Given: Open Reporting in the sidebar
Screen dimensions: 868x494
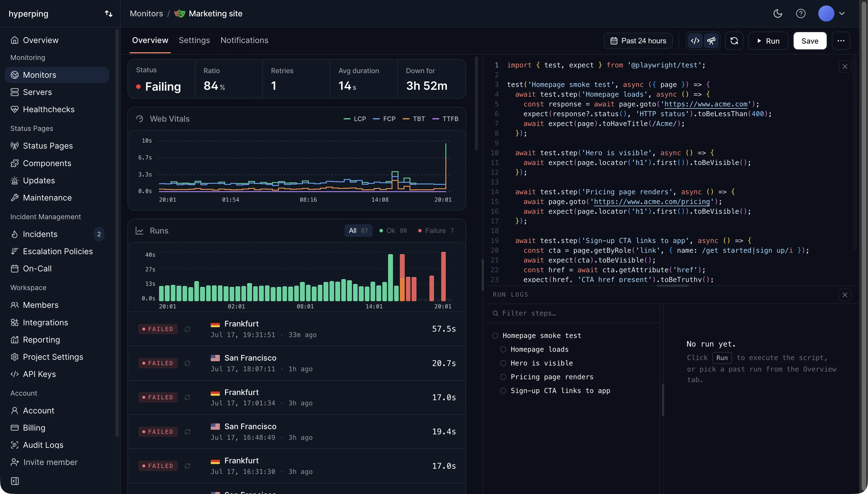Looking at the screenshot, I should coord(57,340).
